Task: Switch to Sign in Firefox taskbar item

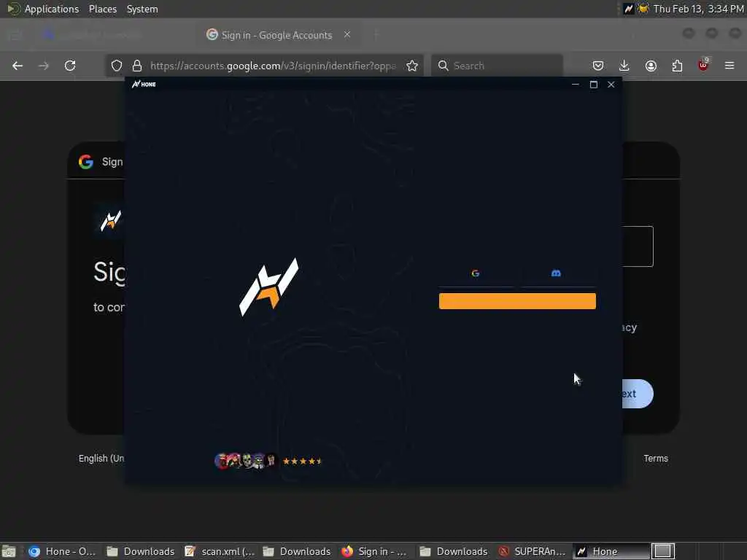Action: [x=375, y=551]
